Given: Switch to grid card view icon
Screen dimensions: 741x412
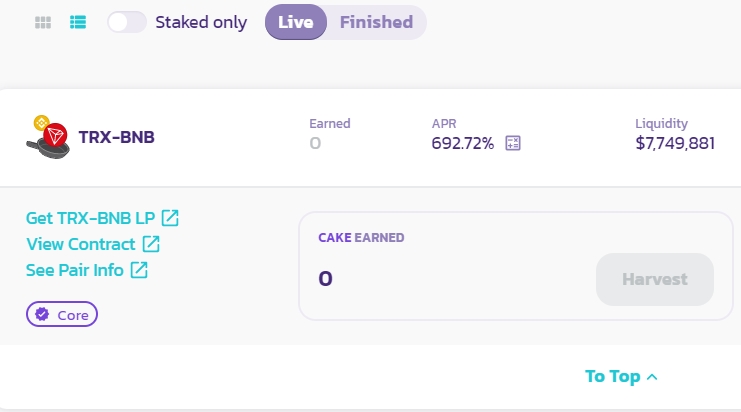Looking at the screenshot, I should coord(43,22).
